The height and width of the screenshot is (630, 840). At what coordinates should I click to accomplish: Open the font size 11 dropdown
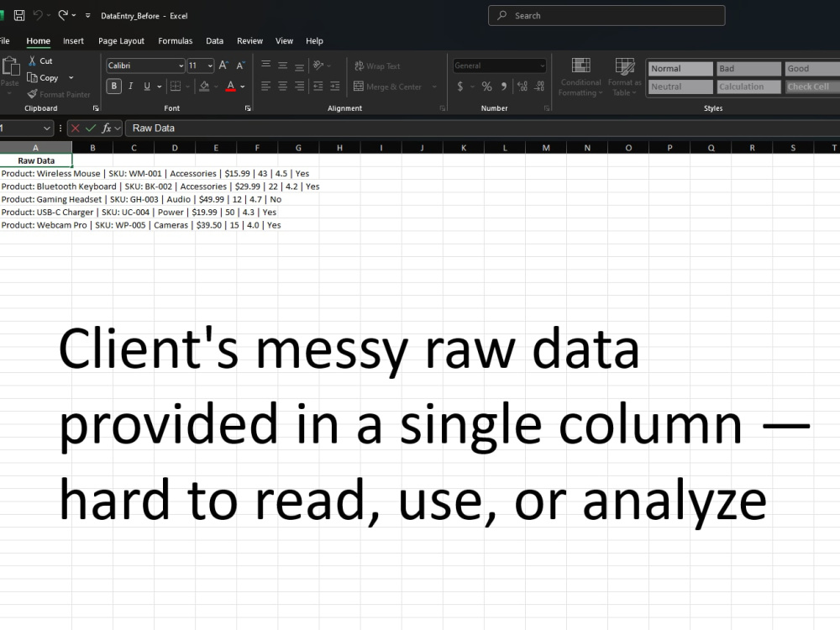click(x=209, y=66)
